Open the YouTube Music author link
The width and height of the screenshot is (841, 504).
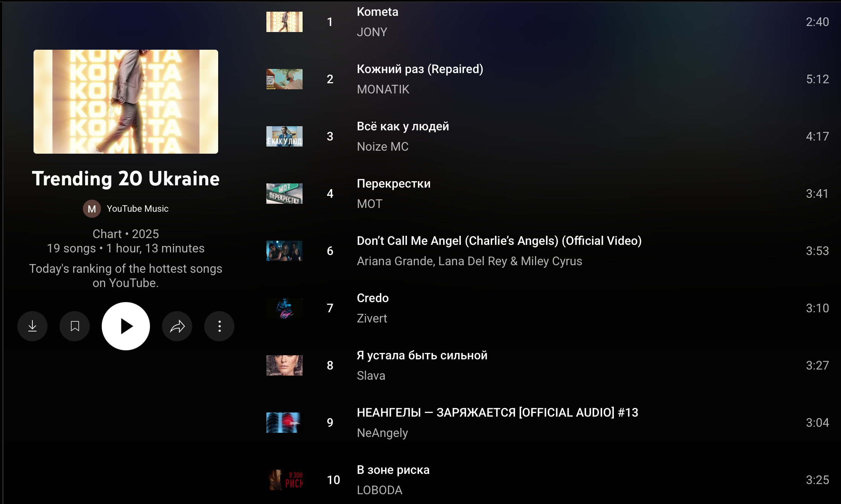coord(138,209)
